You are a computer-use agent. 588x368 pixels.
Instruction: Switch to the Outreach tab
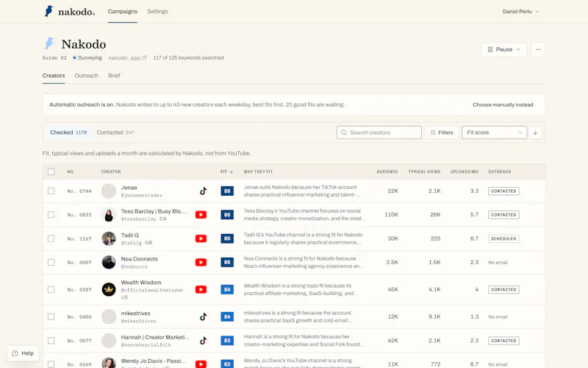coord(86,76)
